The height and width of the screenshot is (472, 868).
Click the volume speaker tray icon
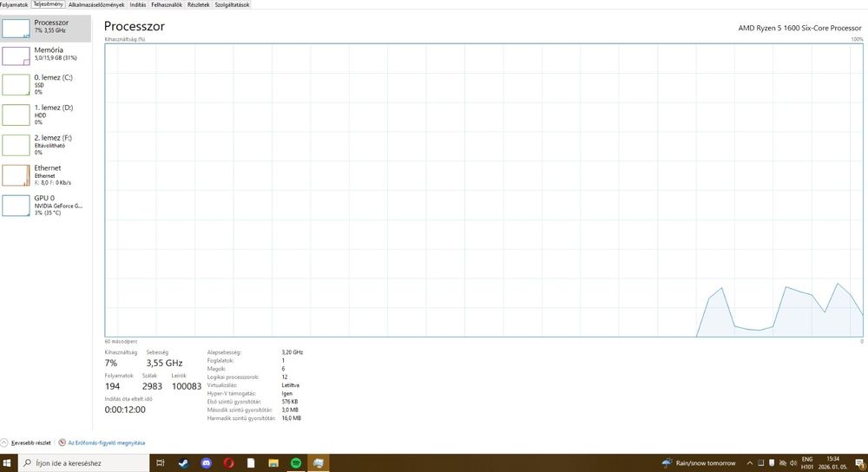click(x=793, y=463)
